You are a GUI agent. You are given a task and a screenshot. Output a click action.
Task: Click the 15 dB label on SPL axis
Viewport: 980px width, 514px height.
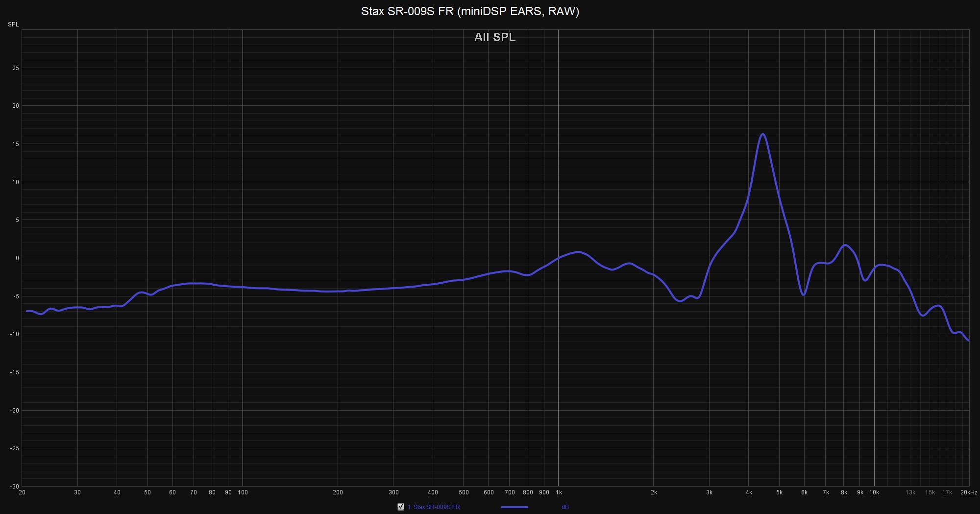[x=16, y=144]
